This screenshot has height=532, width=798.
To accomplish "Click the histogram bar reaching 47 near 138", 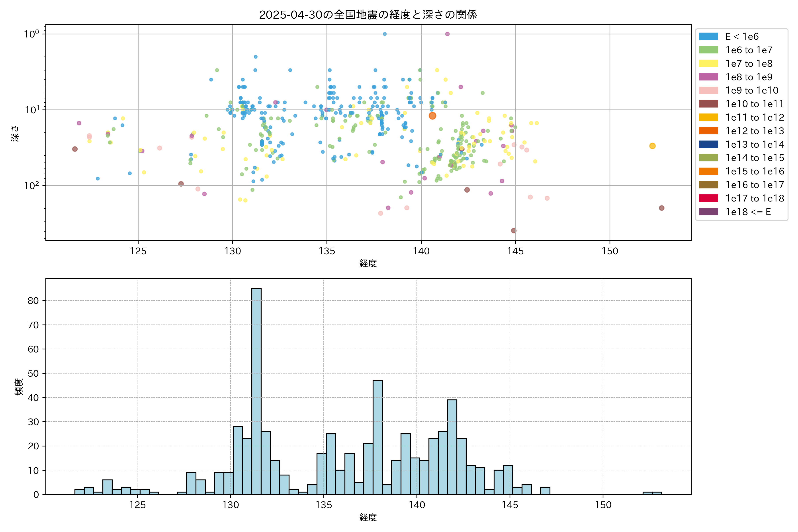I will point(377,438).
